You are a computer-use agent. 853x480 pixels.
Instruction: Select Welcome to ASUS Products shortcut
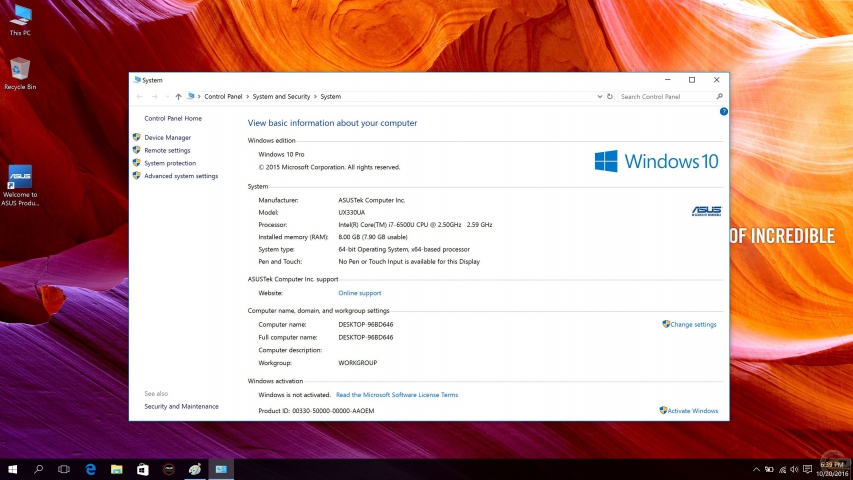point(20,186)
